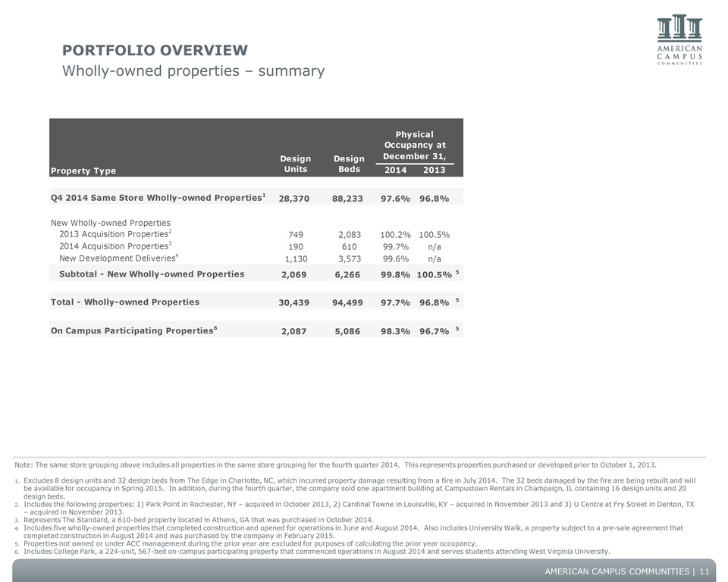Click footnote 1 about The Edge in Charlotte

(x=355, y=488)
